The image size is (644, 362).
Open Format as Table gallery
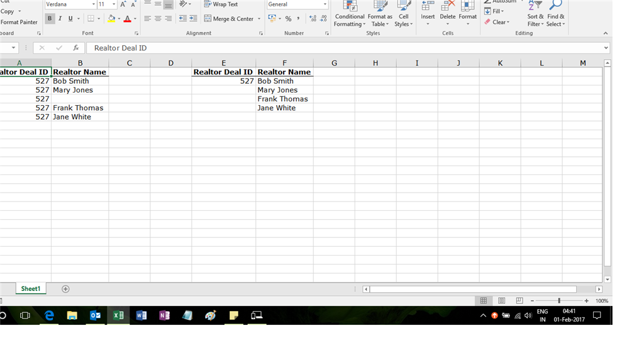380,14
